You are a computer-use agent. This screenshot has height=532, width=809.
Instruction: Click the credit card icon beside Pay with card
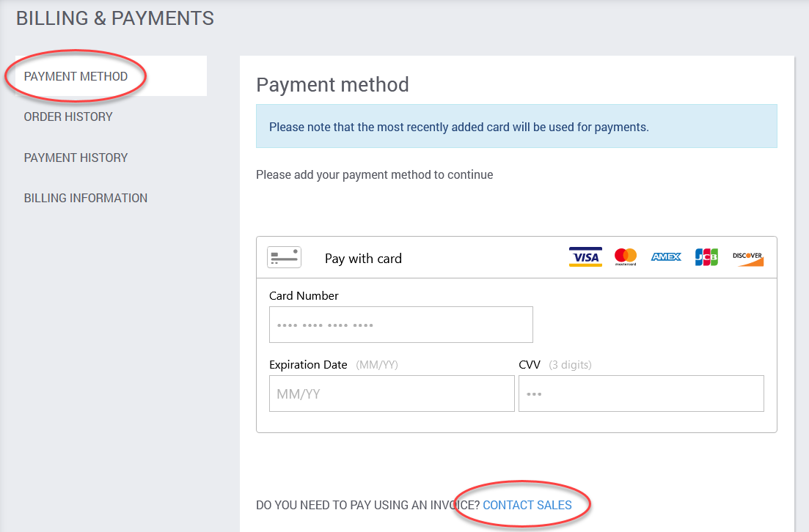coord(284,257)
